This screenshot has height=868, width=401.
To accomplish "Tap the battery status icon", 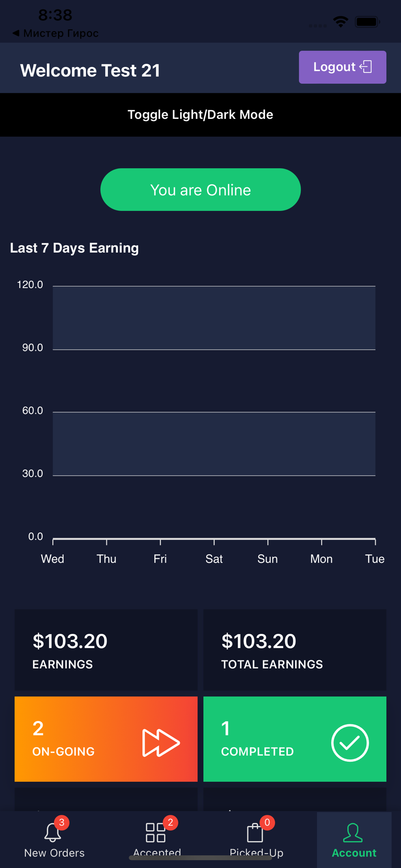I will click(x=368, y=22).
